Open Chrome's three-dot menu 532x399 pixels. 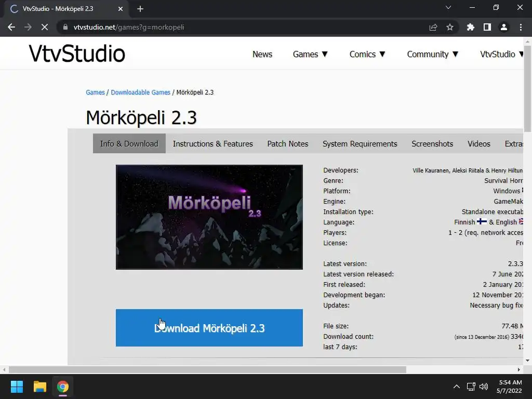point(521,27)
